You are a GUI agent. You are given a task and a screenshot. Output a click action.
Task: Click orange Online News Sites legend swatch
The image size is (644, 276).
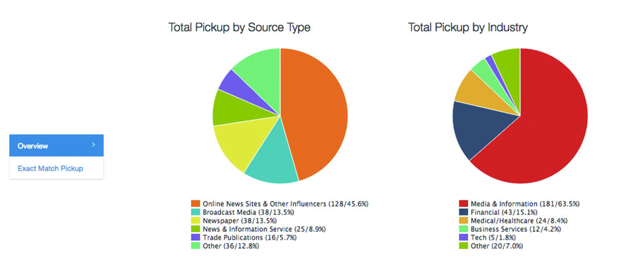(195, 204)
